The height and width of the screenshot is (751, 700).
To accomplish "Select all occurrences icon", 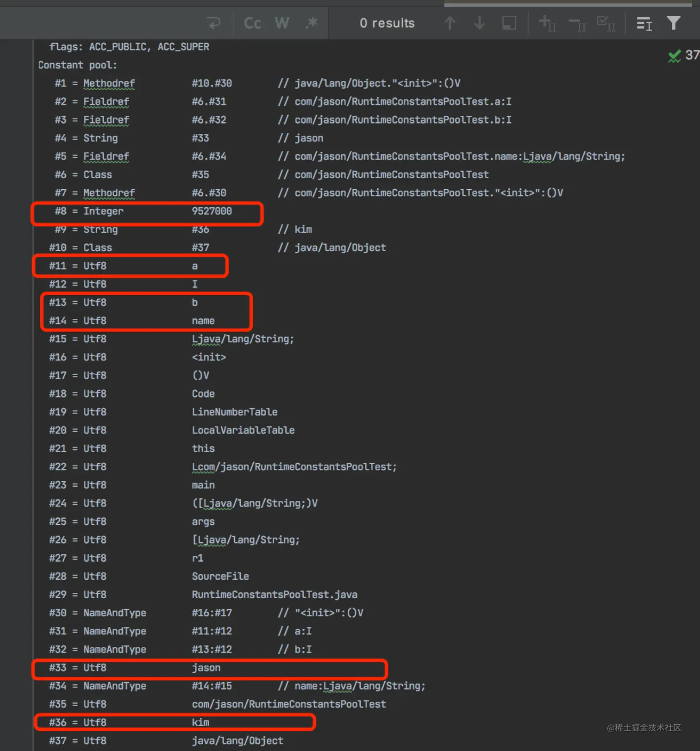I will point(606,23).
